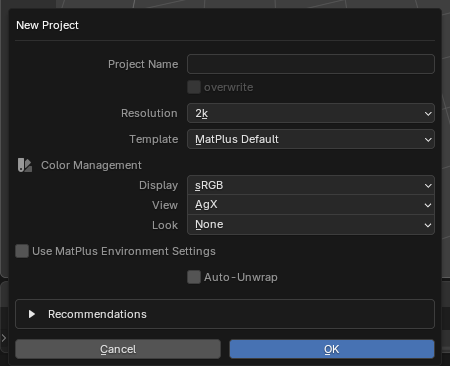450x366 pixels.
Task: Open the Resolution dropdown set to 2k
Action: (x=311, y=113)
